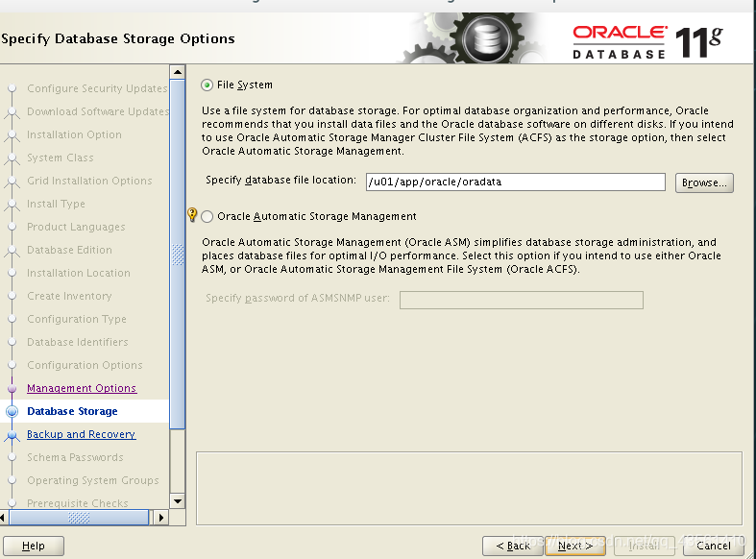Open the Management Options step link
The image size is (756, 559).
point(82,388)
